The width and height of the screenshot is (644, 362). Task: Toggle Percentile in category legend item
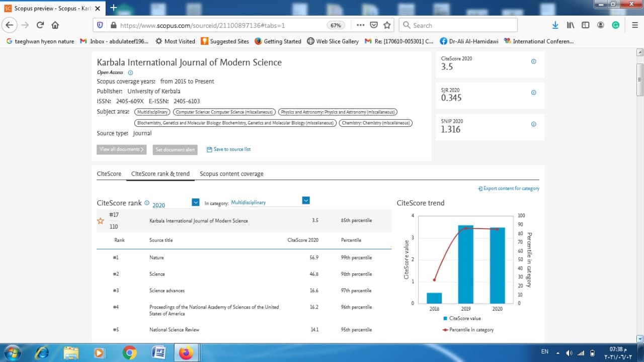click(x=468, y=330)
